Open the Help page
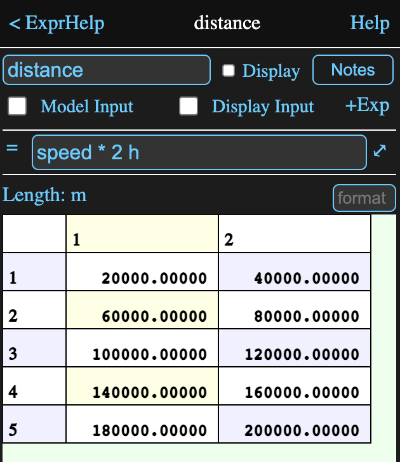 pos(370,23)
